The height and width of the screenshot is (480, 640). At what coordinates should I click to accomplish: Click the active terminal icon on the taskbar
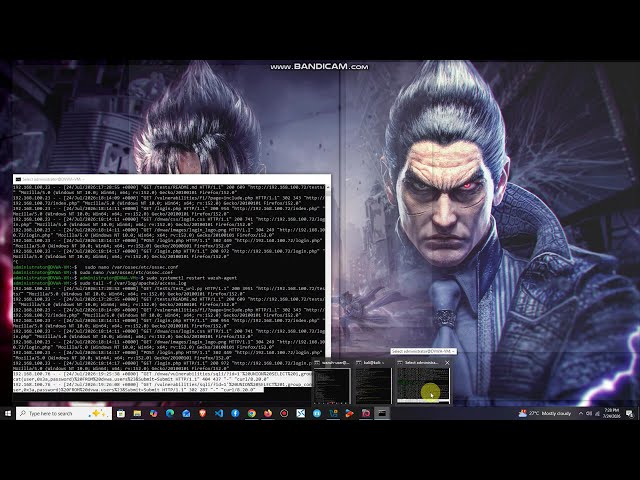[x=382, y=413]
